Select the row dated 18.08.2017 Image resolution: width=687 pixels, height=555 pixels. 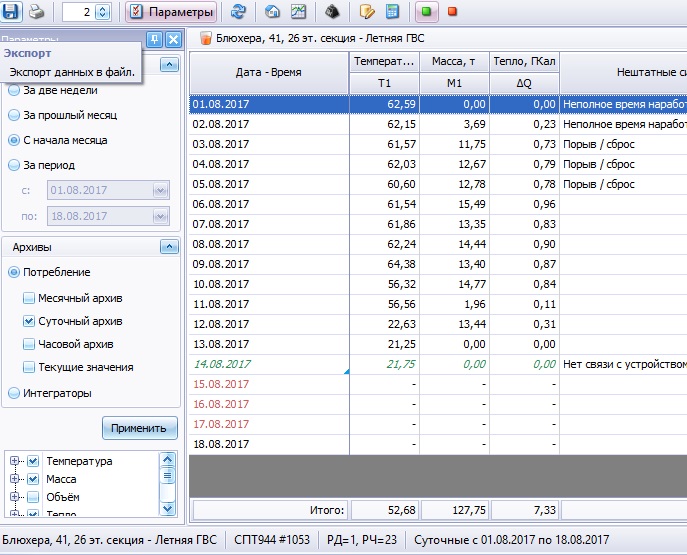tap(438, 444)
